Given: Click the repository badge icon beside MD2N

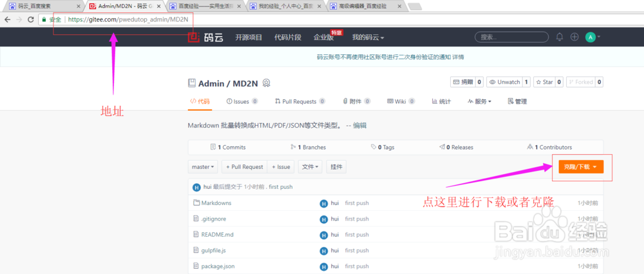Looking at the screenshot, I should pos(266,83).
